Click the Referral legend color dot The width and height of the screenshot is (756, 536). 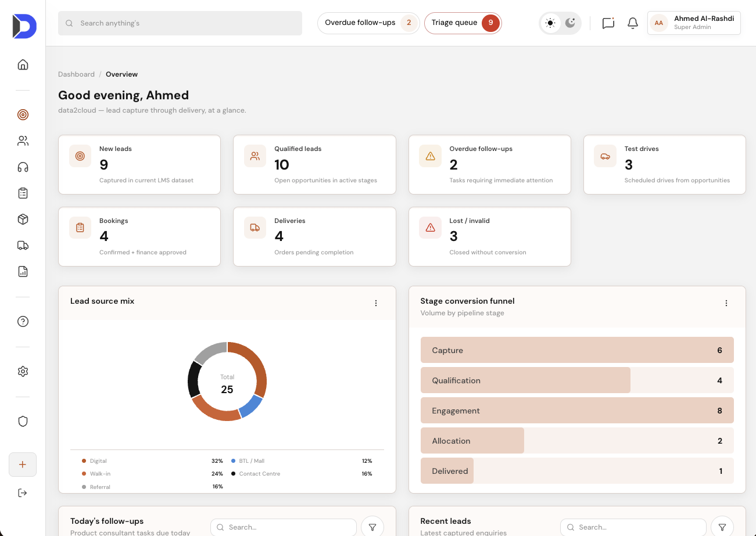coord(84,487)
